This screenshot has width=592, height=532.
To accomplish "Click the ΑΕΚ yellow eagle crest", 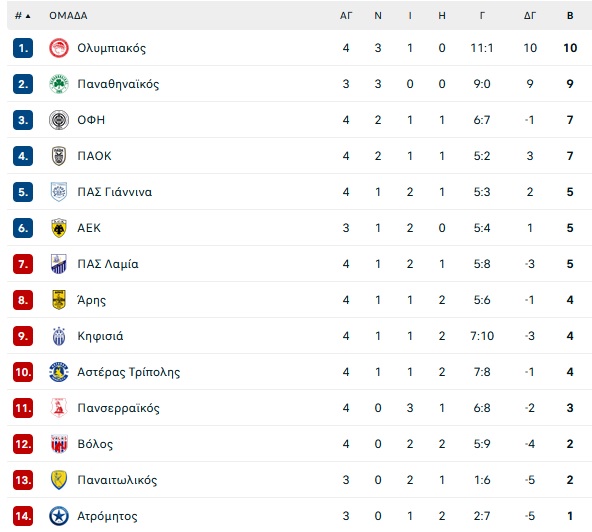I will click(59, 228).
